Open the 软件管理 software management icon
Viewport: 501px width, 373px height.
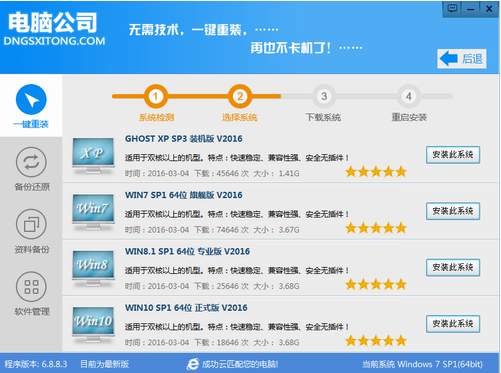[x=31, y=287]
